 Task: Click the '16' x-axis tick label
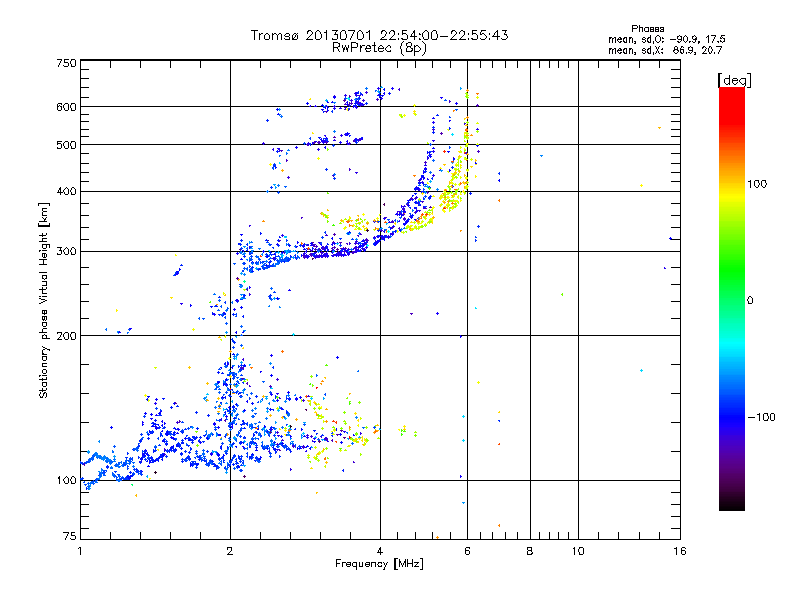[680, 551]
